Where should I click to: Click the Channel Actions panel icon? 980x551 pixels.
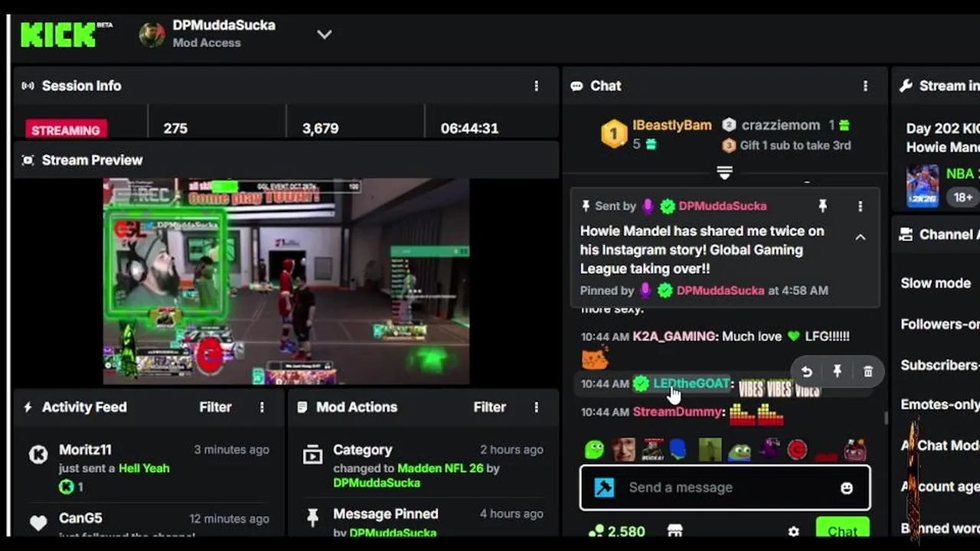click(x=906, y=234)
